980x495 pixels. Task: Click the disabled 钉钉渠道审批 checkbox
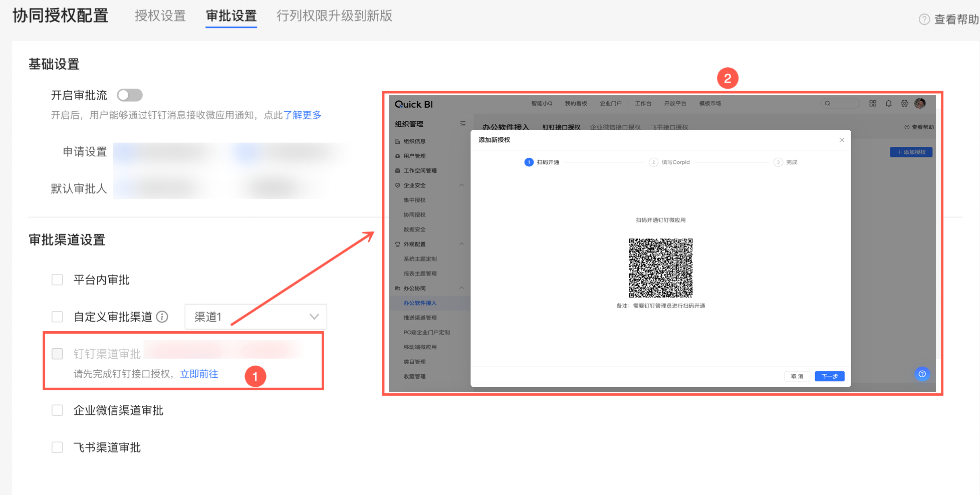[58, 354]
